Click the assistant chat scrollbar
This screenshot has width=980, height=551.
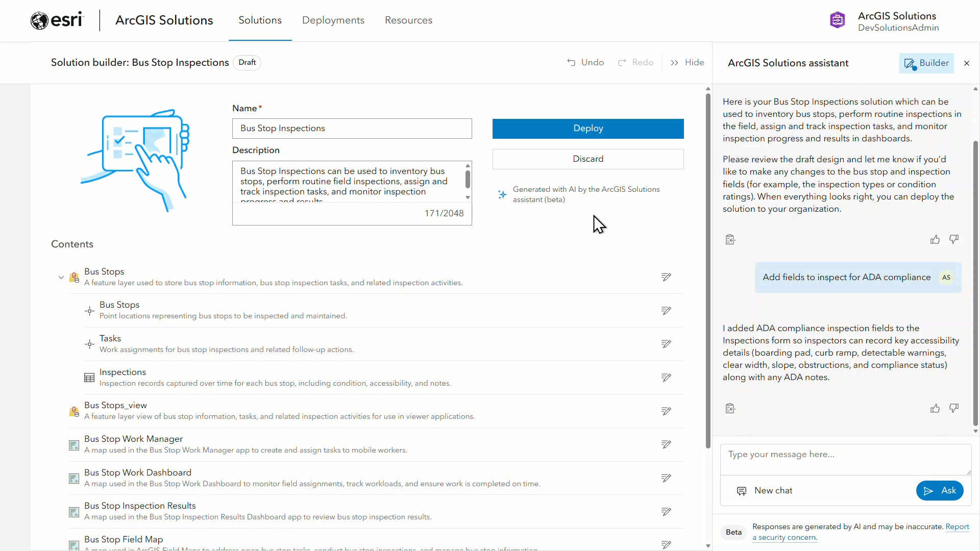click(x=975, y=283)
